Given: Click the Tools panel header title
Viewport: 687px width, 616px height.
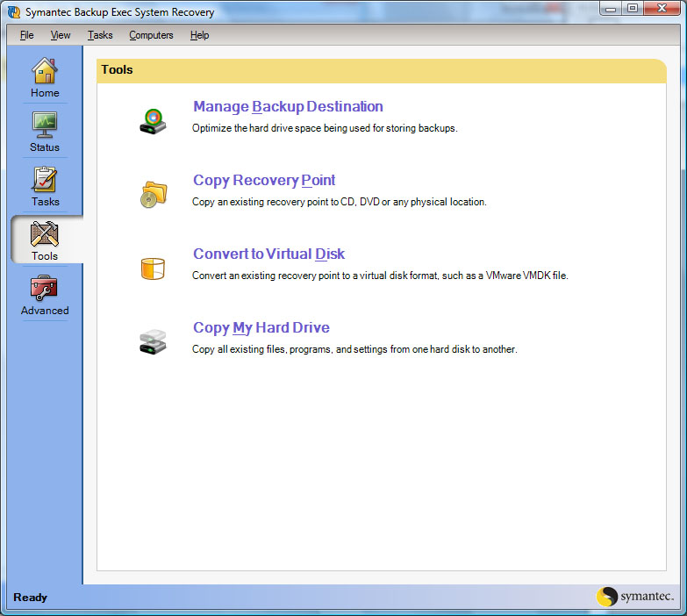Looking at the screenshot, I should click(117, 69).
